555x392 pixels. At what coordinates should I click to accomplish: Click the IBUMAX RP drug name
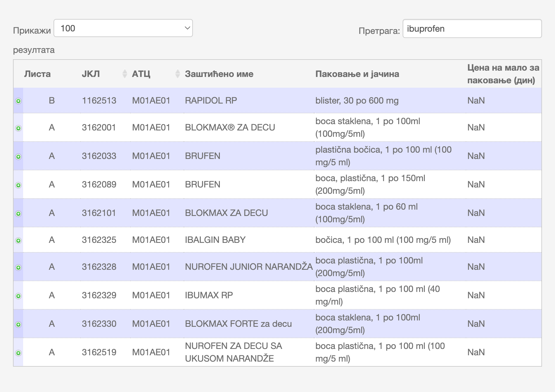point(209,295)
